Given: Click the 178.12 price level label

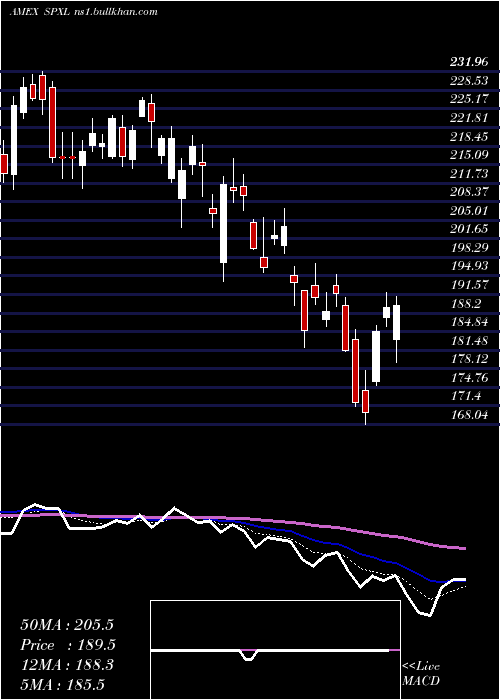Looking at the screenshot, I should tap(469, 359).
